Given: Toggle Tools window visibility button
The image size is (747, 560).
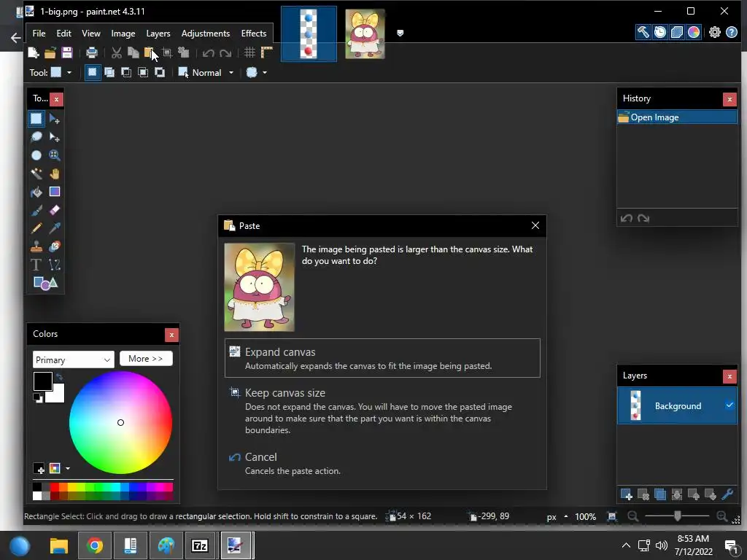Looking at the screenshot, I should point(643,32).
